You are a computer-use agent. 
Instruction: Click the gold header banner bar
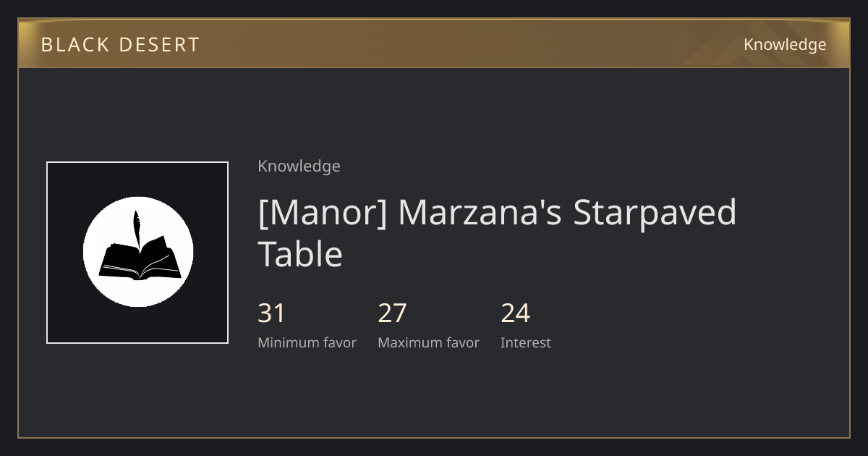tap(434, 43)
